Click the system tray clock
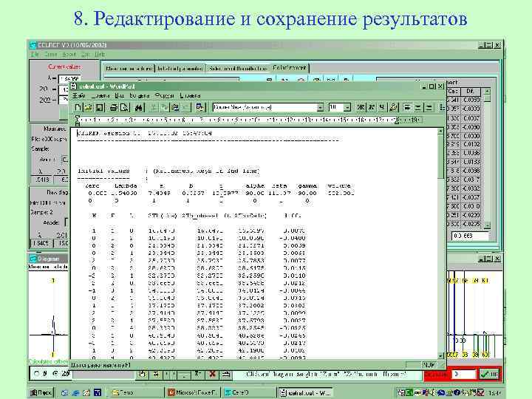The height and width of the screenshot is (399, 532). [x=494, y=393]
